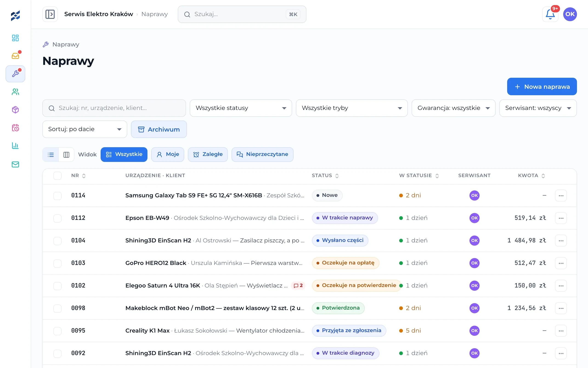Tick the checkbox for repair 0104
The image size is (588, 368).
point(57,241)
